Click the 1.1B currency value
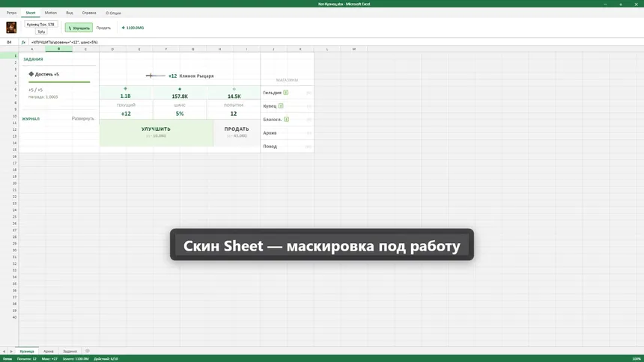 tap(125, 96)
